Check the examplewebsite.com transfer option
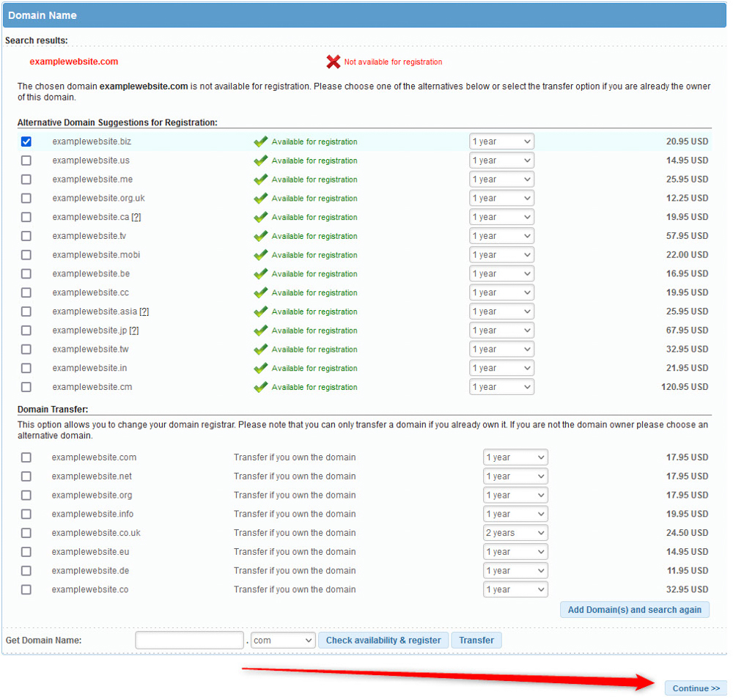The height and width of the screenshot is (700, 733). click(26, 457)
